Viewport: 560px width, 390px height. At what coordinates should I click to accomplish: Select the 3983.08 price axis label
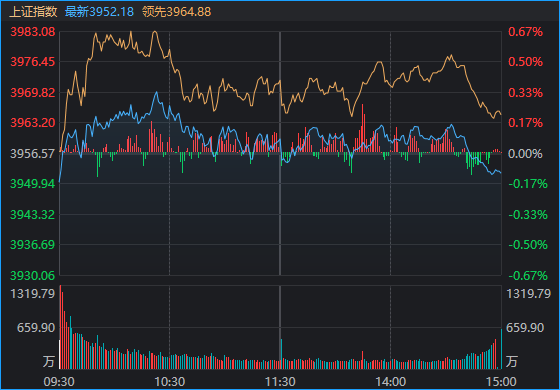click(33, 32)
